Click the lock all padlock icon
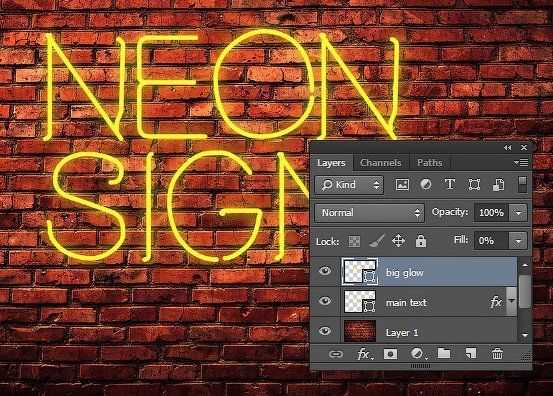Screen dimensions: 553x396 [x=421, y=241]
